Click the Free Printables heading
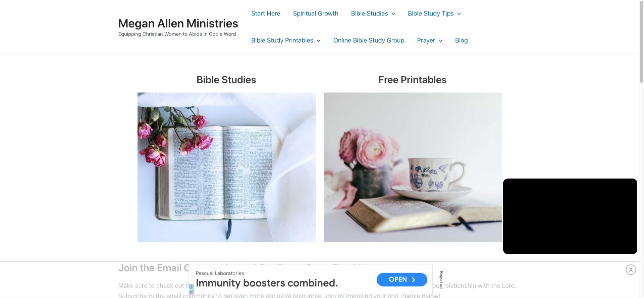Image resolution: width=644 pixels, height=298 pixels. coord(412,80)
